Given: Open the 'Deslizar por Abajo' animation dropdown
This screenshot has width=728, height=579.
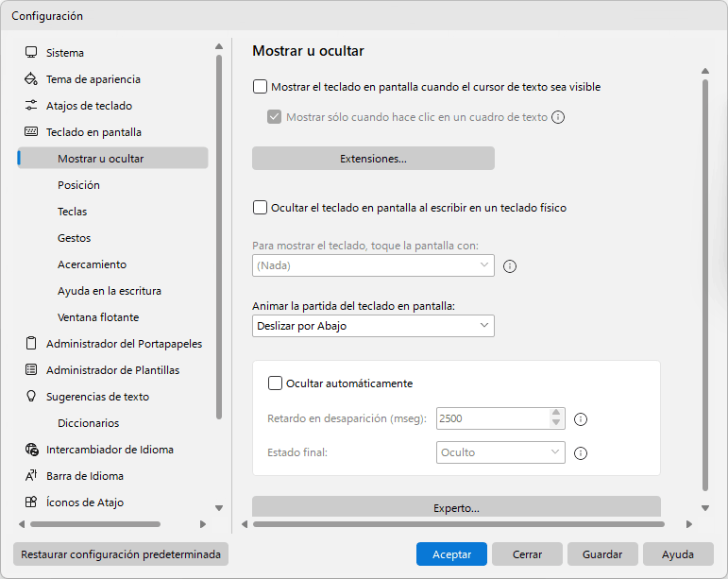Looking at the screenshot, I should pos(373,326).
